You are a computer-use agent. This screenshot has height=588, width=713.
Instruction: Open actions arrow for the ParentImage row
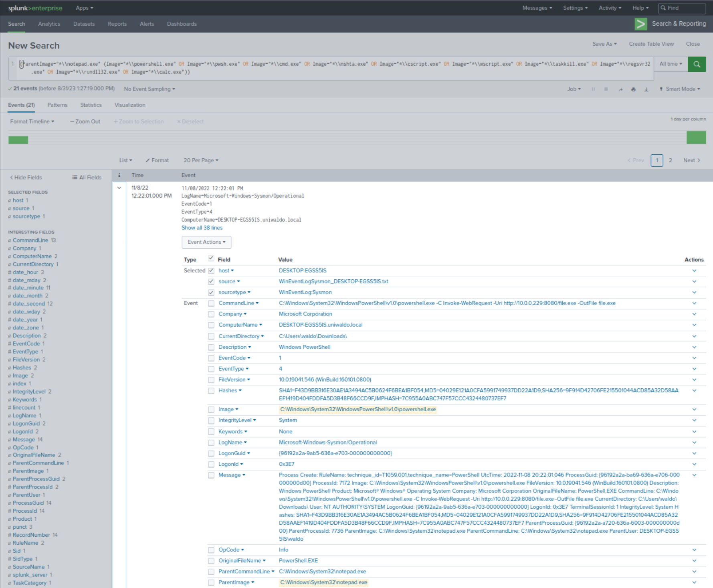pos(694,582)
